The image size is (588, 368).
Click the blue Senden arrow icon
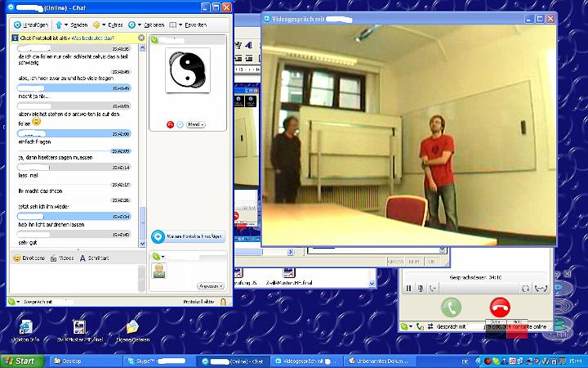(x=59, y=25)
